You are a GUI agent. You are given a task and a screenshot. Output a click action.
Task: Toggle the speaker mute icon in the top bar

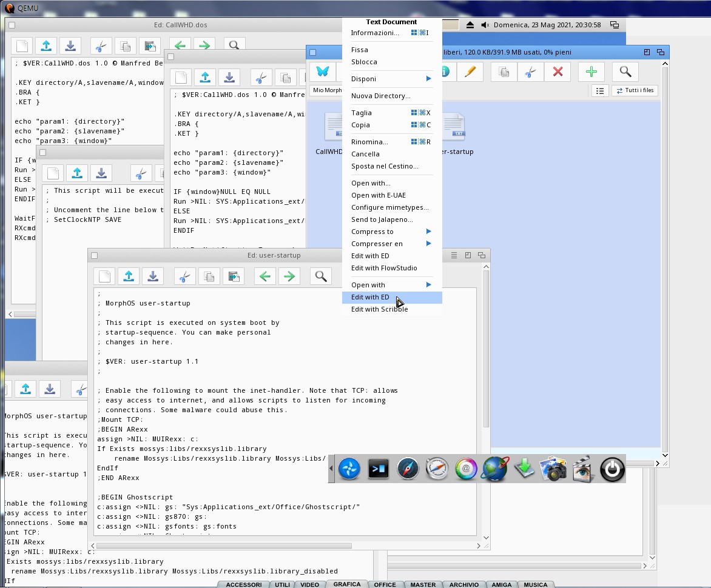click(x=485, y=25)
